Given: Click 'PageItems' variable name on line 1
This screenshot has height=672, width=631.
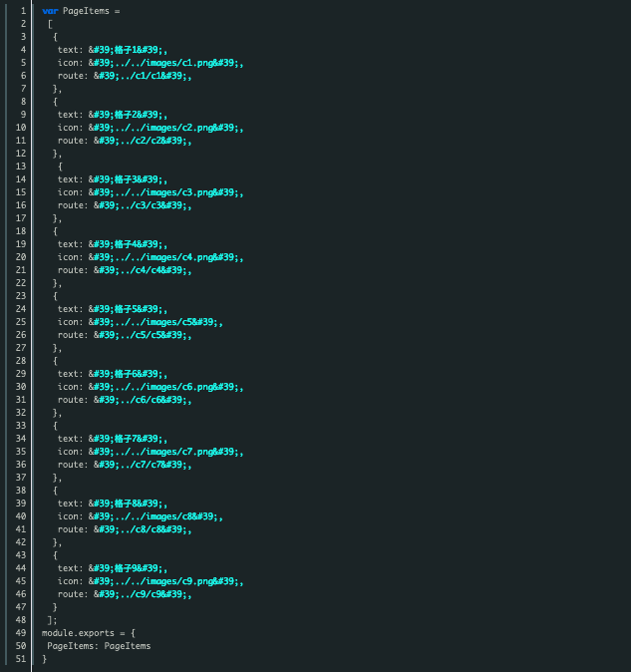Looking at the screenshot, I should [86, 11].
